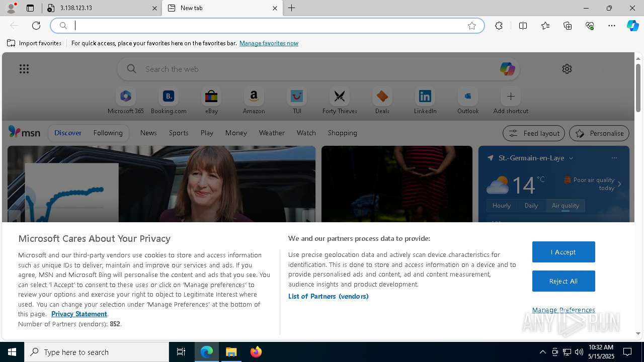Image resolution: width=644 pixels, height=362 pixels.
Task: Open the Play menu item
Action: (x=207, y=133)
